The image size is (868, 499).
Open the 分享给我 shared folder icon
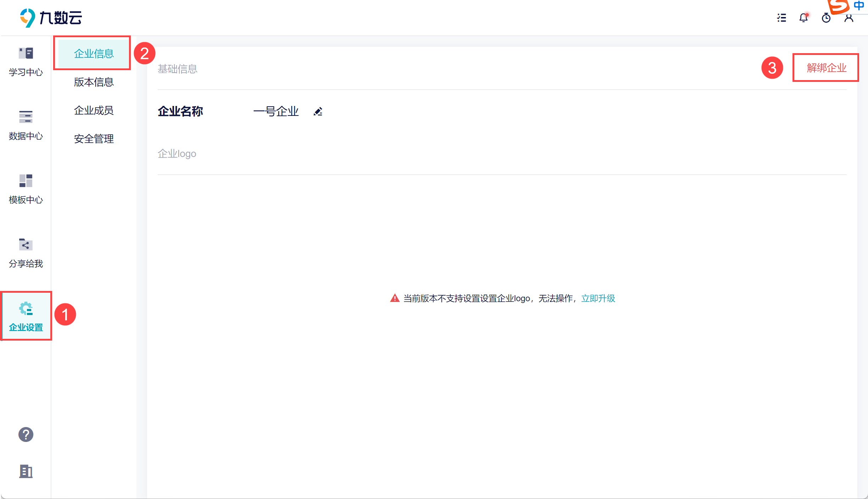tap(26, 245)
